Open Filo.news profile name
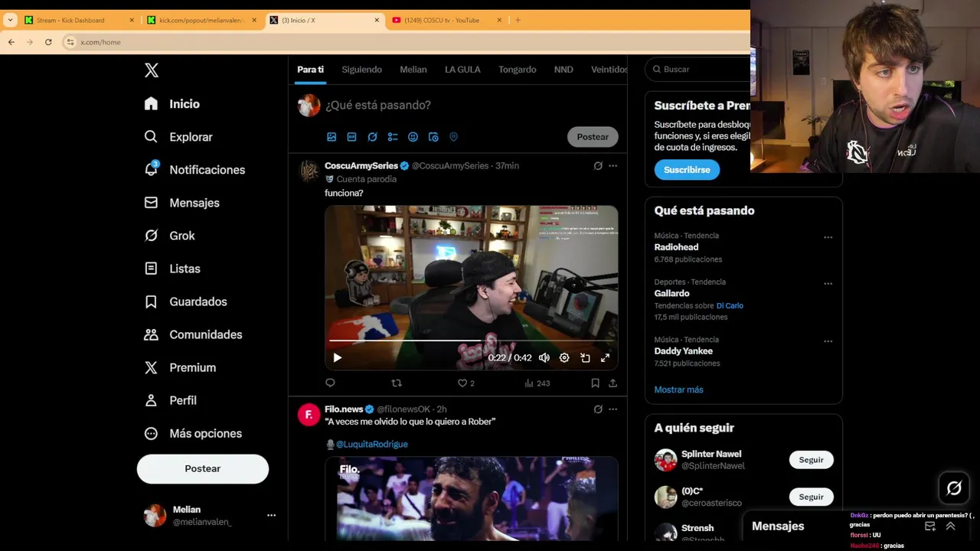The height and width of the screenshot is (551, 980). click(343, 409)
